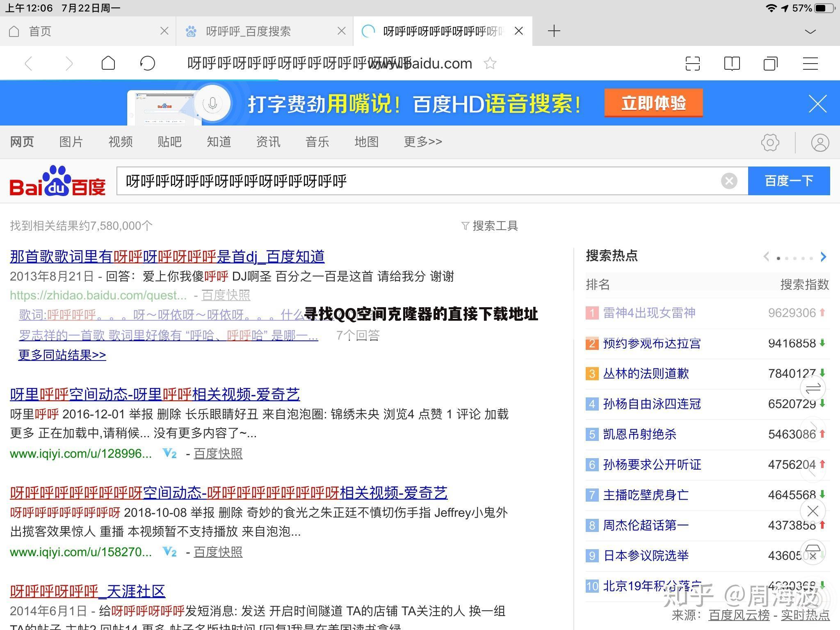The image size is (840, 630).
Task: Open the scan/QR code icon
Action: pyautogui.click(x=692, y=64)
